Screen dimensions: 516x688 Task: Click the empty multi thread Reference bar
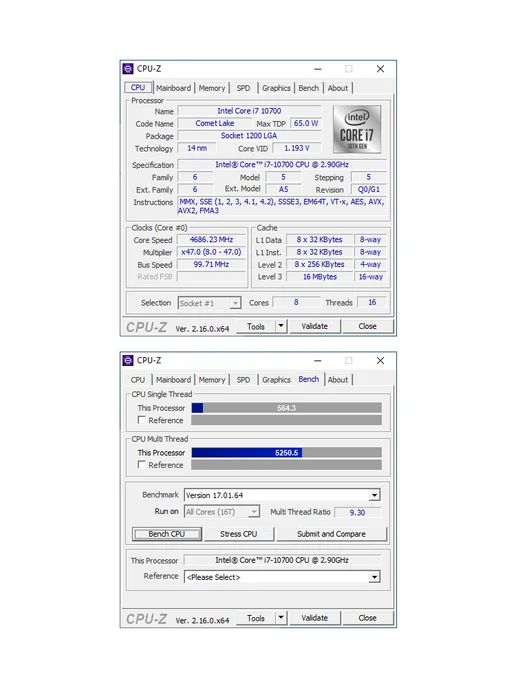(x=287, y=465)
